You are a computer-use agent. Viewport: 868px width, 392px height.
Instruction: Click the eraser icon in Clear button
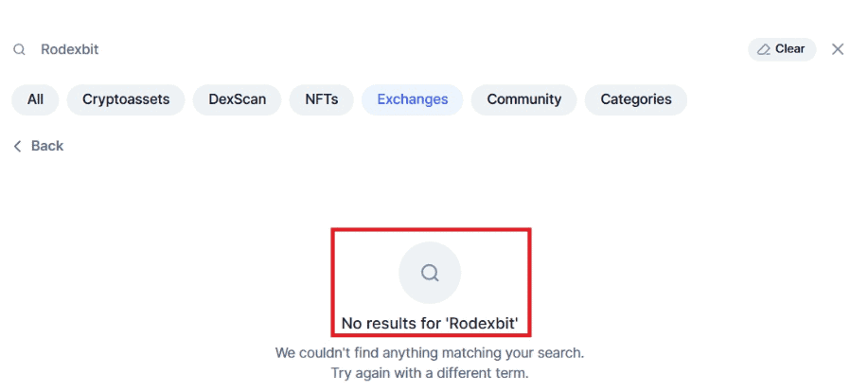(x=764, y=49)
